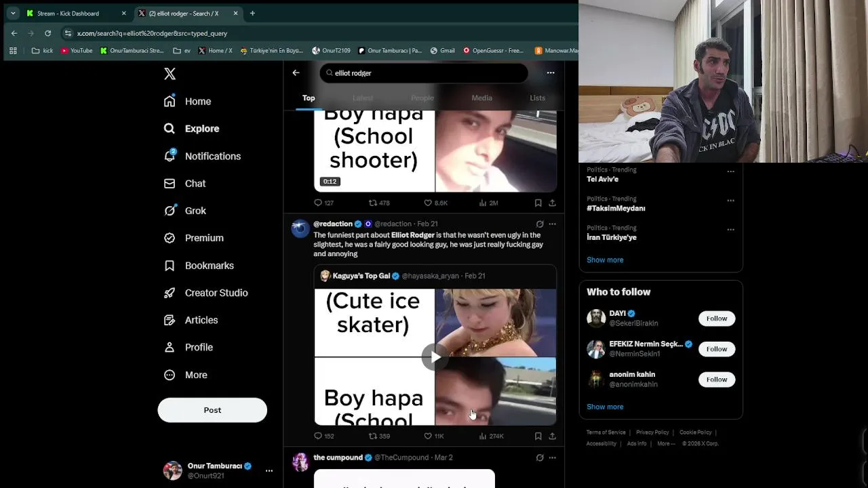
Task: Go back in browser history
Action: [14, 33]
